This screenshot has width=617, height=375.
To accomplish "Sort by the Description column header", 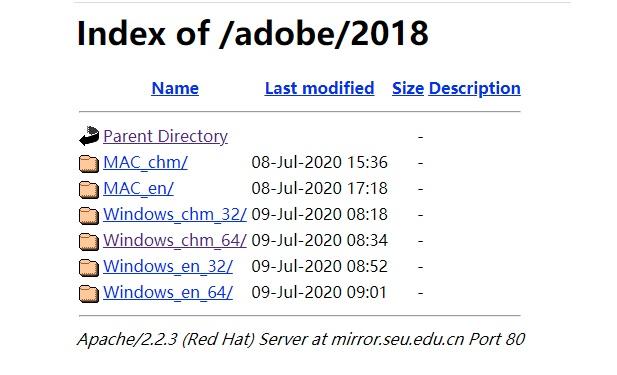I will (x=475, y=88).
